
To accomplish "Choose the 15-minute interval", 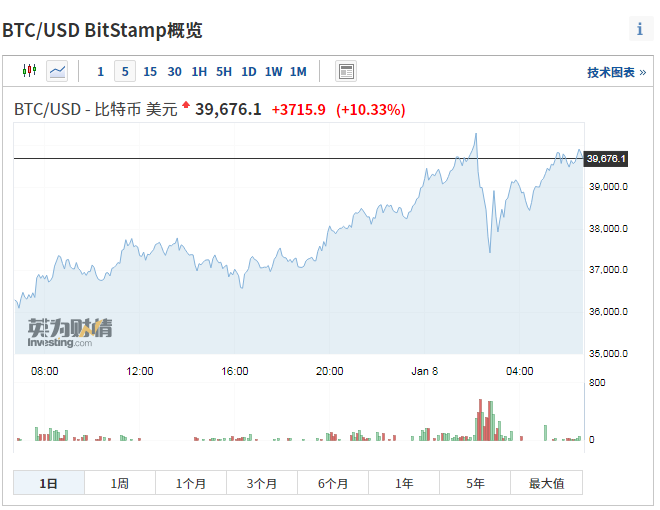I will click(x=150, y=71).
